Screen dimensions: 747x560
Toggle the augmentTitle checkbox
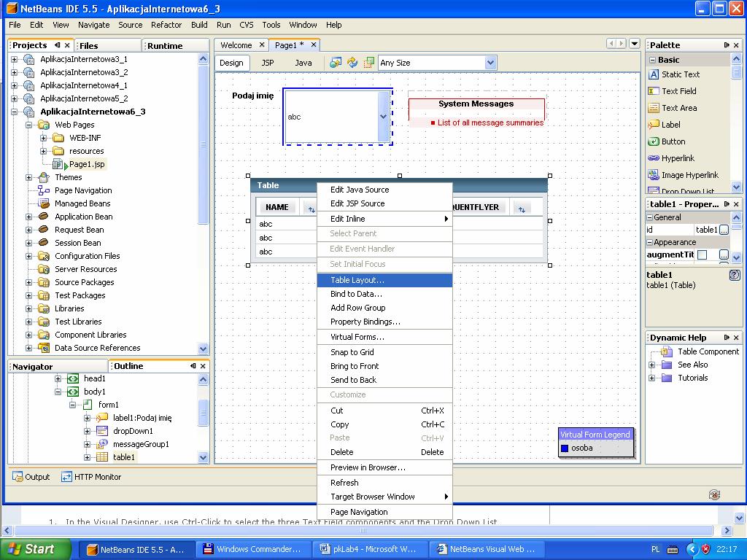coord(702,254)
